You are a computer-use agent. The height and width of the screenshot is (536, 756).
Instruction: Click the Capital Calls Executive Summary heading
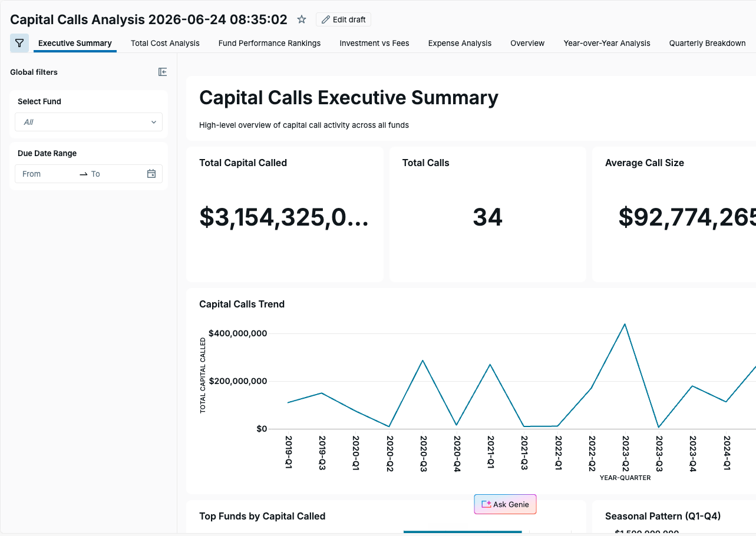[x=349, y=97]
